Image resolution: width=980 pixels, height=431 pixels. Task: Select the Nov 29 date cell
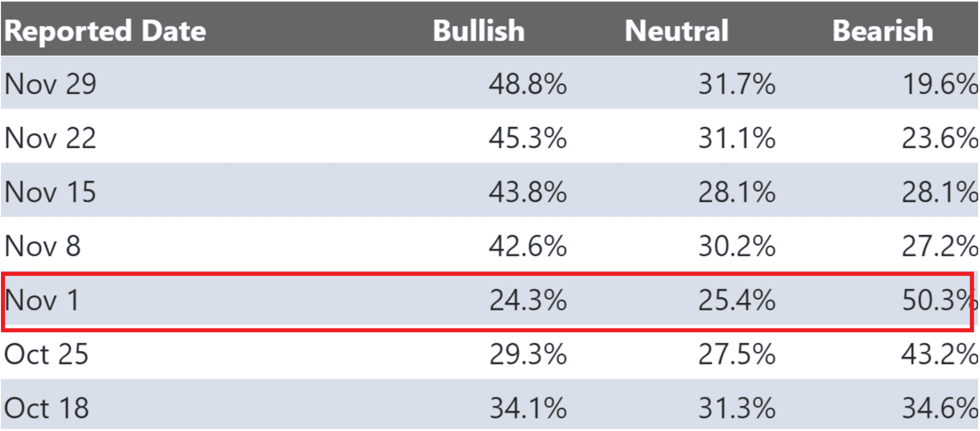click(50, 84)
